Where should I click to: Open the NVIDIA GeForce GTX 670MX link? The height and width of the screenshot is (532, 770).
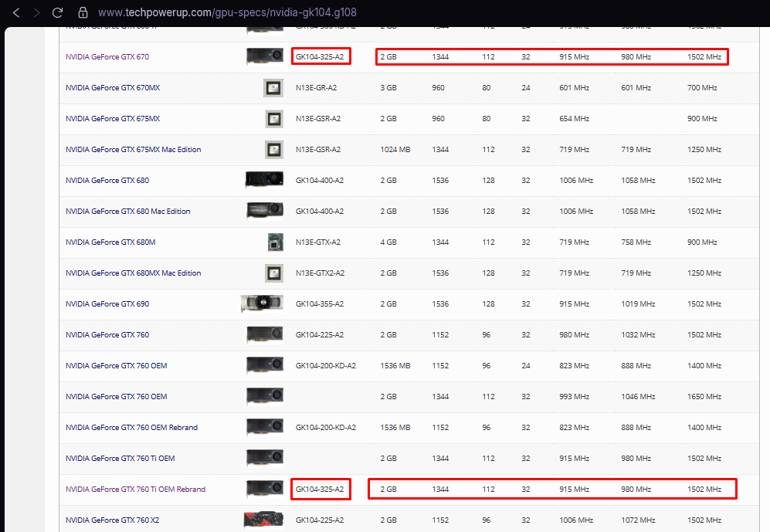pyautogui.click(x=113, y=88)
